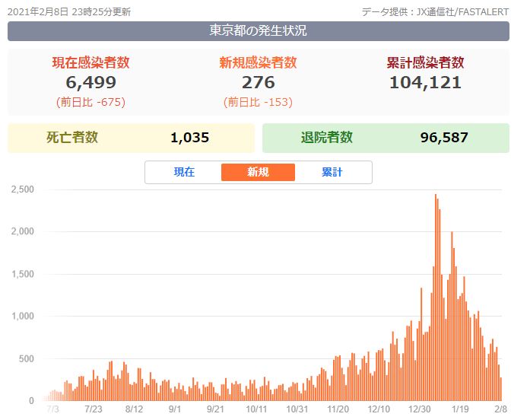Click the 1/19 x-axis date label
This screenshot has height=420, width=530.
(460, 409)
